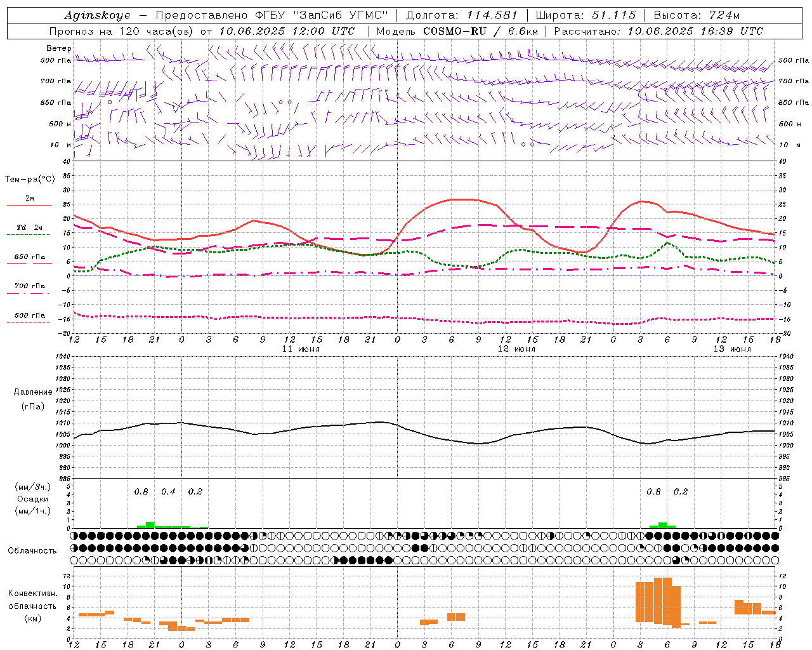812x650 pixels.
Task: Select the "Долгота: 114.581" header field
Action: 462,15
